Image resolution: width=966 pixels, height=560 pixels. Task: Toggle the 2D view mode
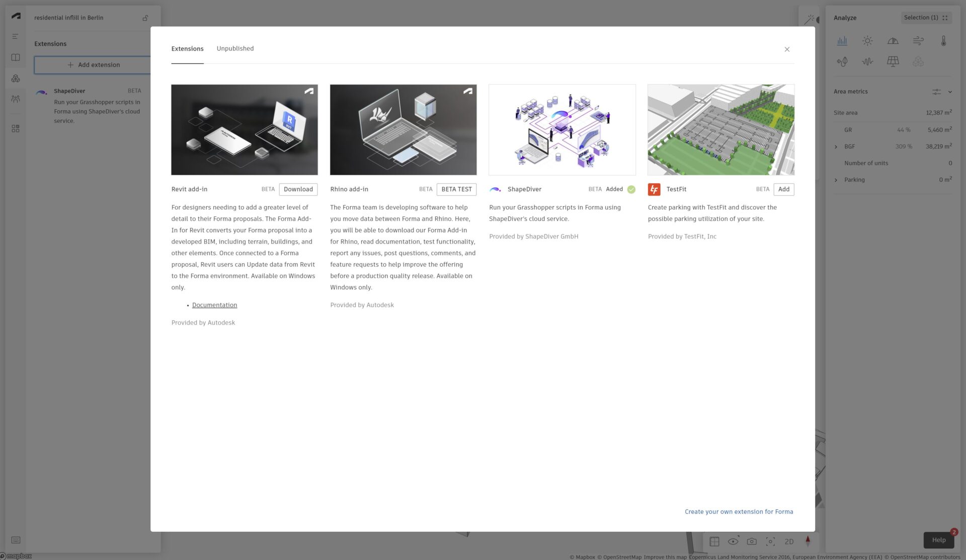click(789, 541)
